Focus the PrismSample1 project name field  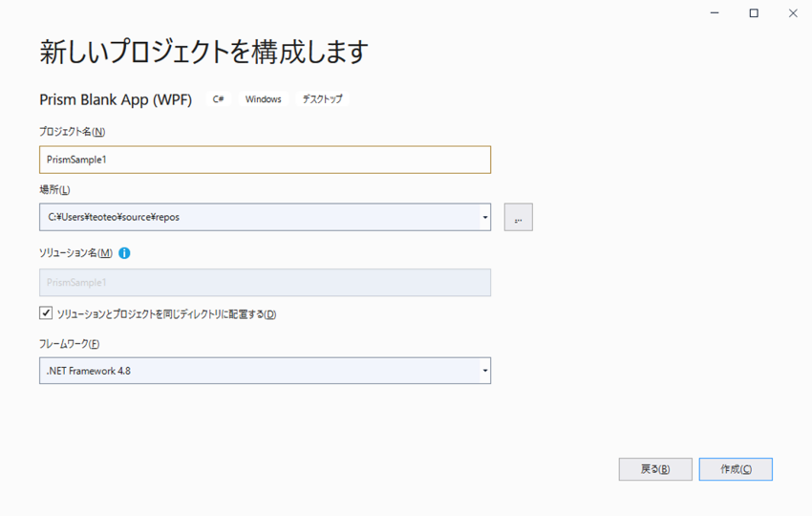tap(265, 160)
